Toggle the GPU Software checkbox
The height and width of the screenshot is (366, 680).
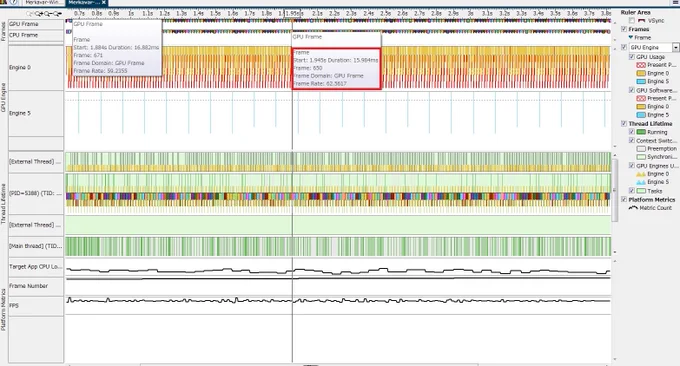tap(631, 90)
